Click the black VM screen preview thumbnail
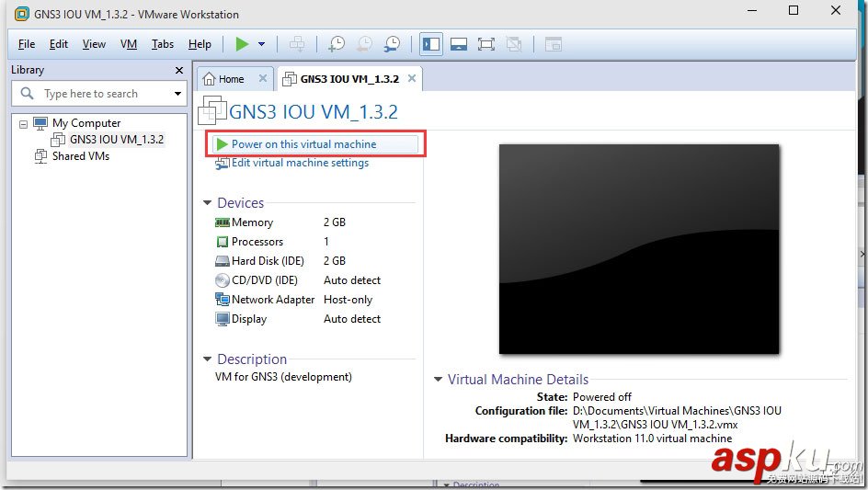The image size is (868, 490). click(x=639, y=249)
